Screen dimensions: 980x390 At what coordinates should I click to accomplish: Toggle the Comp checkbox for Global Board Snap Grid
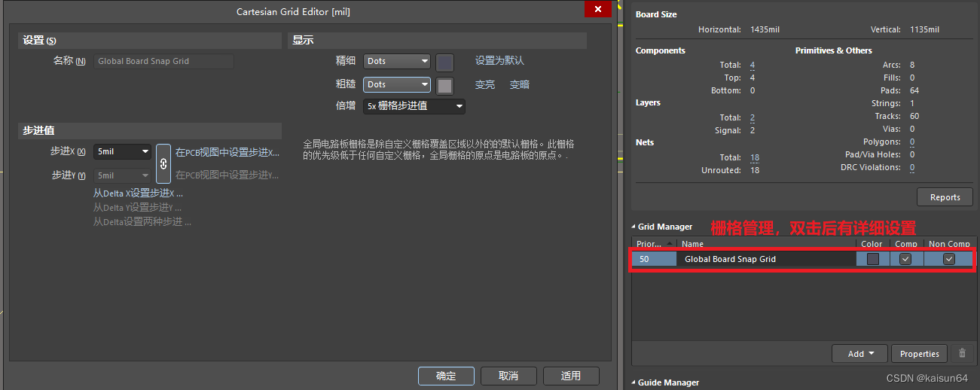(905, 259)
